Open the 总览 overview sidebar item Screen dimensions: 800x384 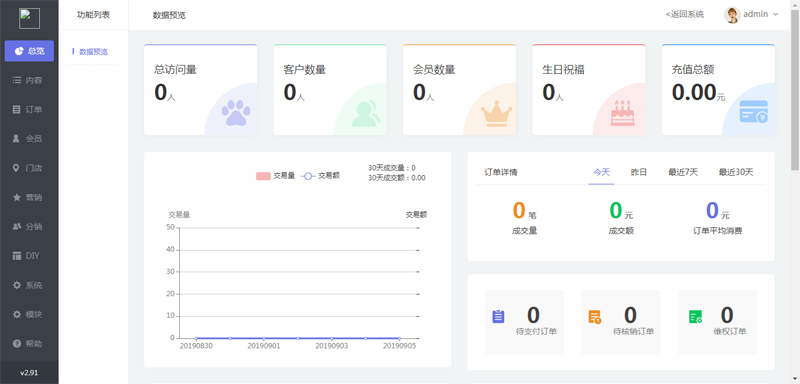[x=29, y=51]
